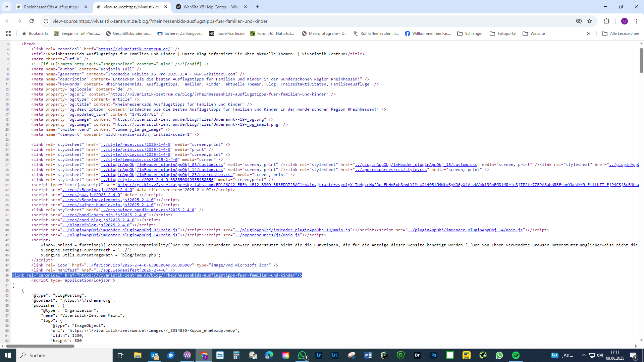Open Lightroom Classic (LrC) from the taskbar
Screen dimensions: 644x362
click(335, 355)
